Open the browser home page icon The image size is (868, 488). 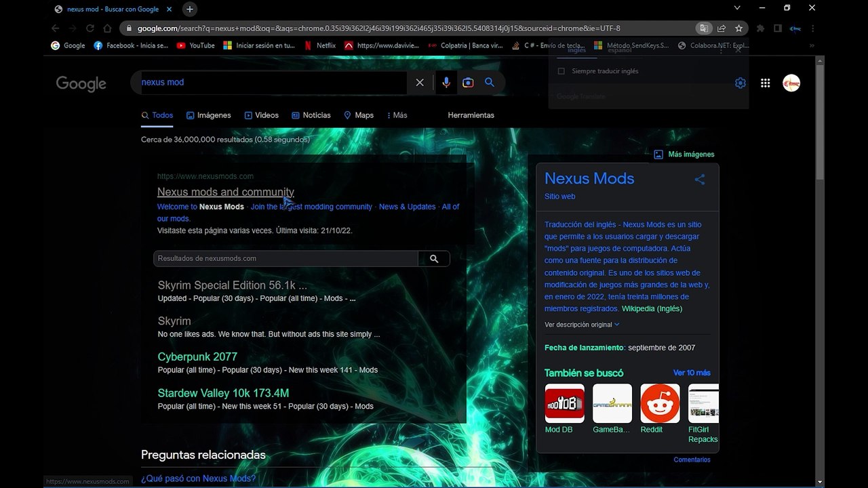pyautogui.click(x=107, y=28)
